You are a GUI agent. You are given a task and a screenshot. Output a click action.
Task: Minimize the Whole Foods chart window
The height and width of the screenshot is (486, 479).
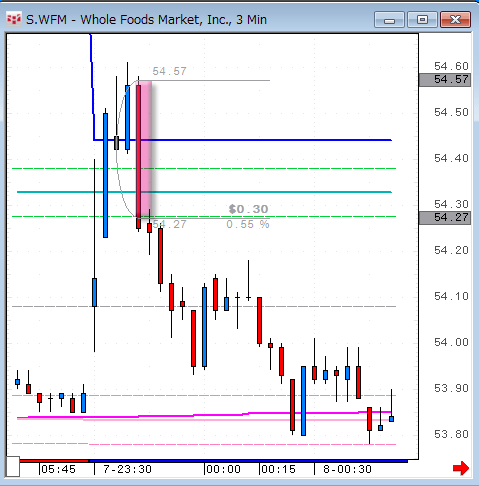(389, 20)
